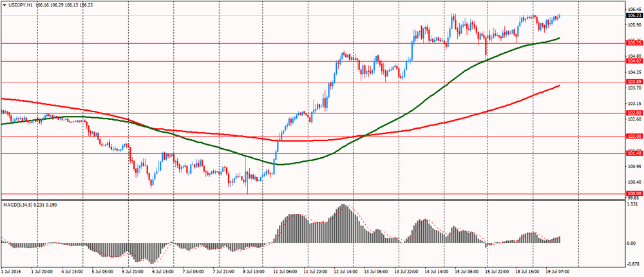Select the dashed red MACD signal line

pos(347,205)
